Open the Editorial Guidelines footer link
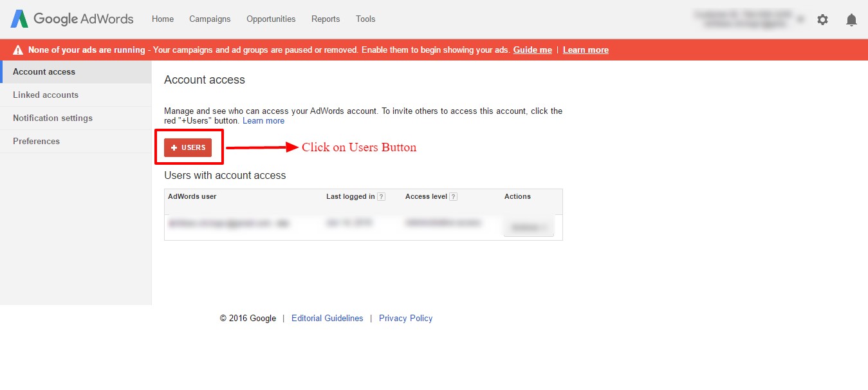 (x=327, y=318)
